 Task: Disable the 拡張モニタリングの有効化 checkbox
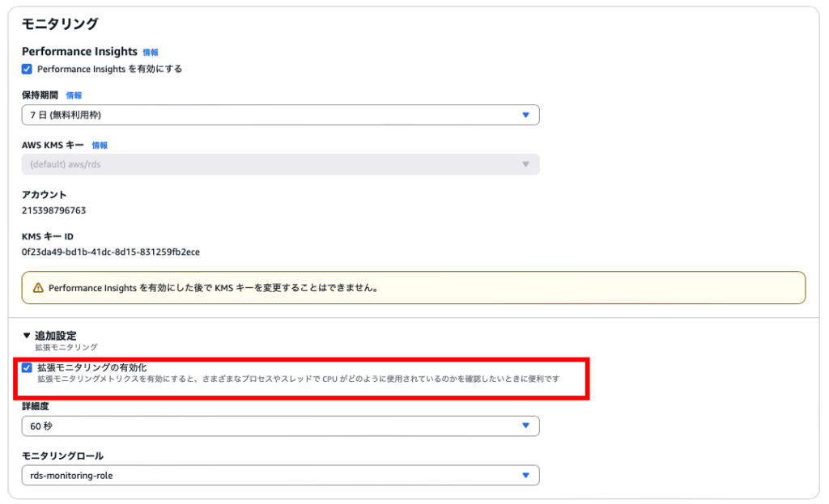point(27,367)
